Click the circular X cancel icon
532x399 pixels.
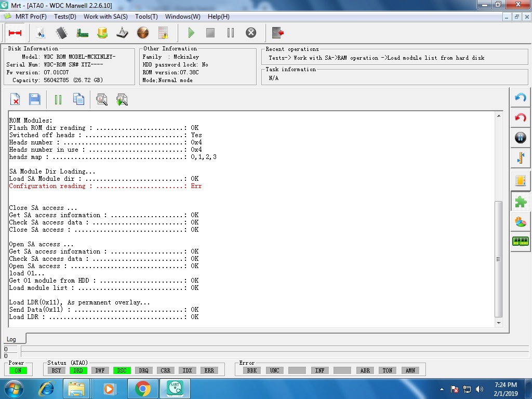(x=251, y=33)
